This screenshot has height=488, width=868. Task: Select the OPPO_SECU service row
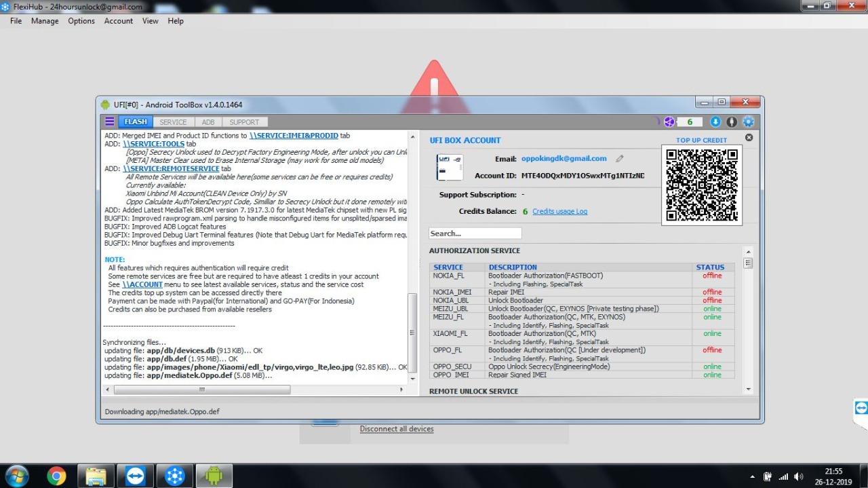pos(583,366)
